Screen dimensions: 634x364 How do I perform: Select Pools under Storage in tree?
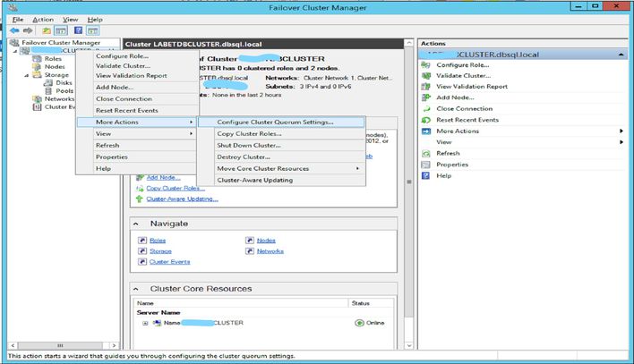tap(64, 91)
